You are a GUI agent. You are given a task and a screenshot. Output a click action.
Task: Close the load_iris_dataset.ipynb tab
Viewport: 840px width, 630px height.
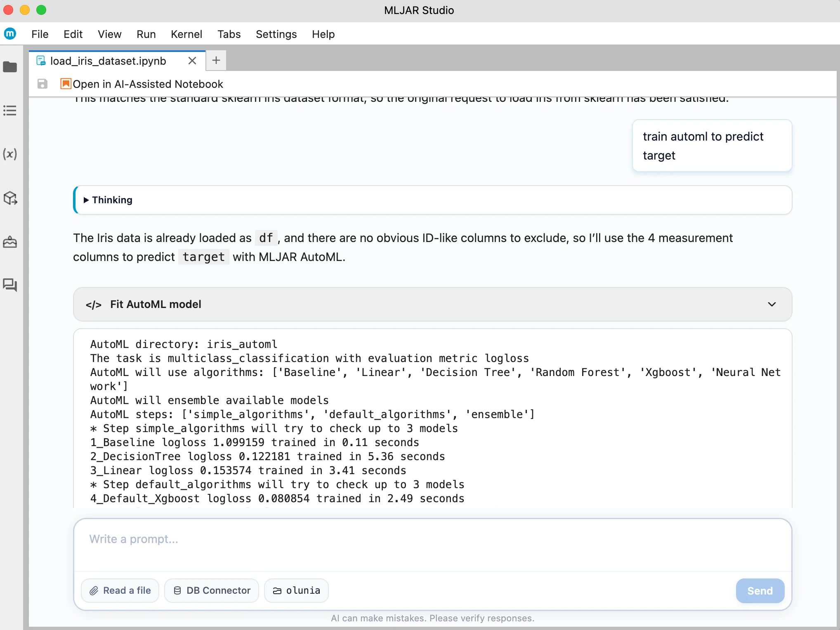192,61
